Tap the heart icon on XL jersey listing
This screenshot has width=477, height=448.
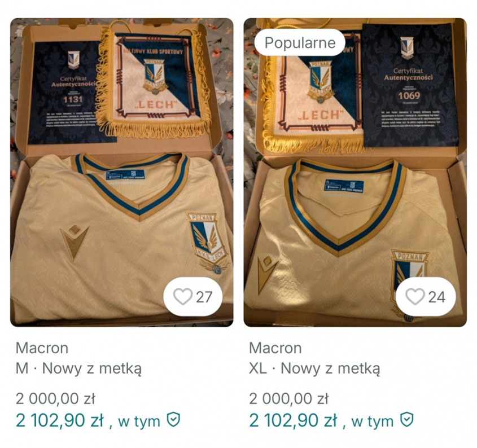pyautogui.click(x=415, y=297)
